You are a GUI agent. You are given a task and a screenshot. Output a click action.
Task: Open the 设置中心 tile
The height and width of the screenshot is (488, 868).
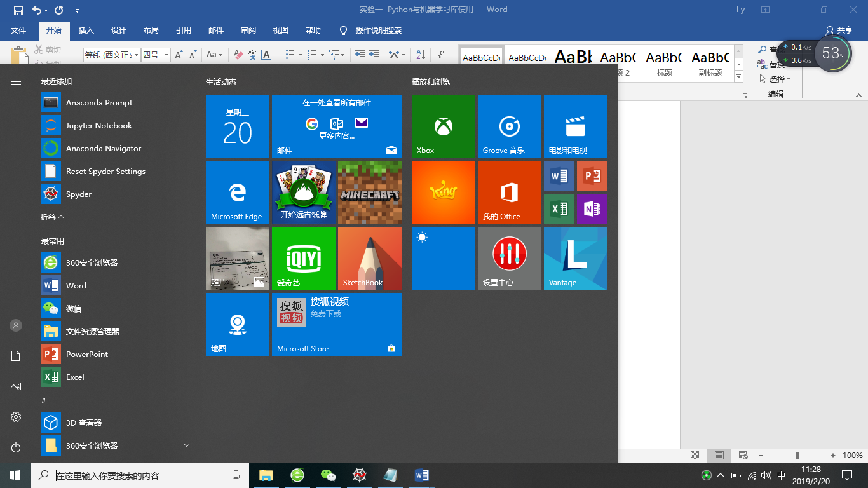(510, 259)
